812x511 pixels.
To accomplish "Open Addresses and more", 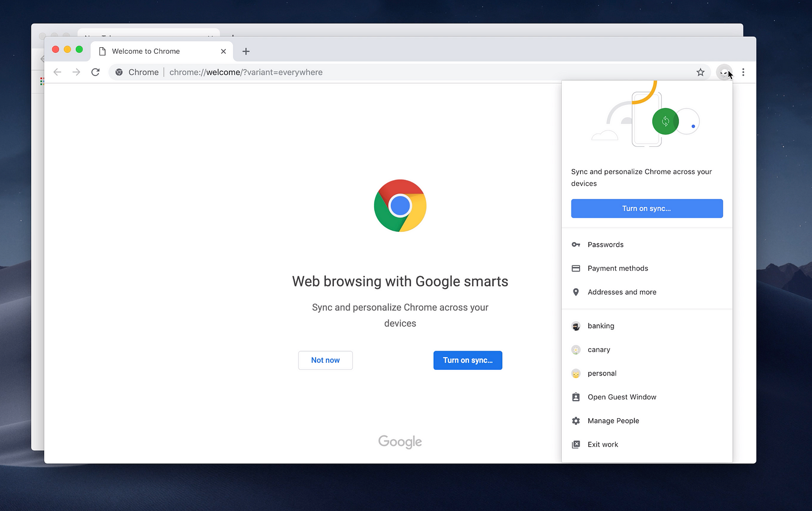I will pyautogui.click(x=647, y=292).
